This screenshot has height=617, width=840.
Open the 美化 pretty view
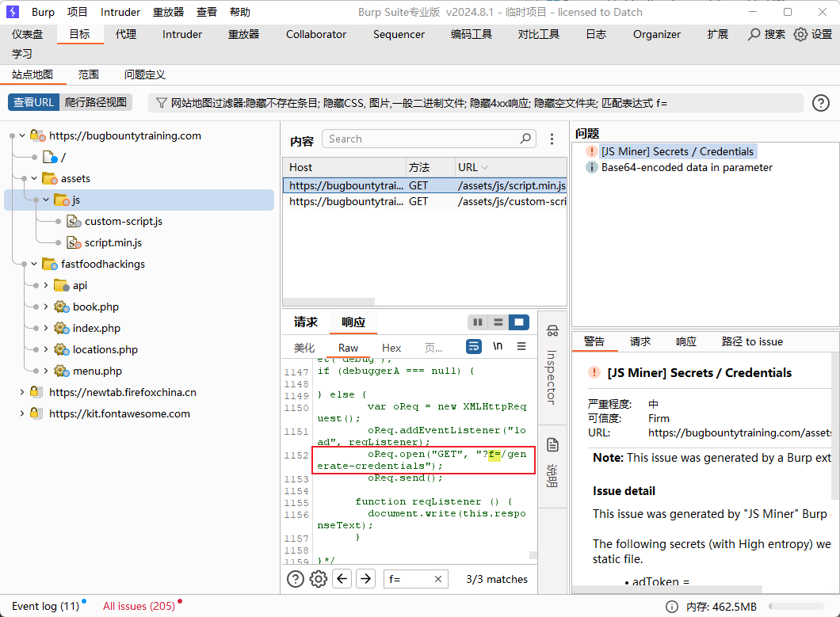304,348
